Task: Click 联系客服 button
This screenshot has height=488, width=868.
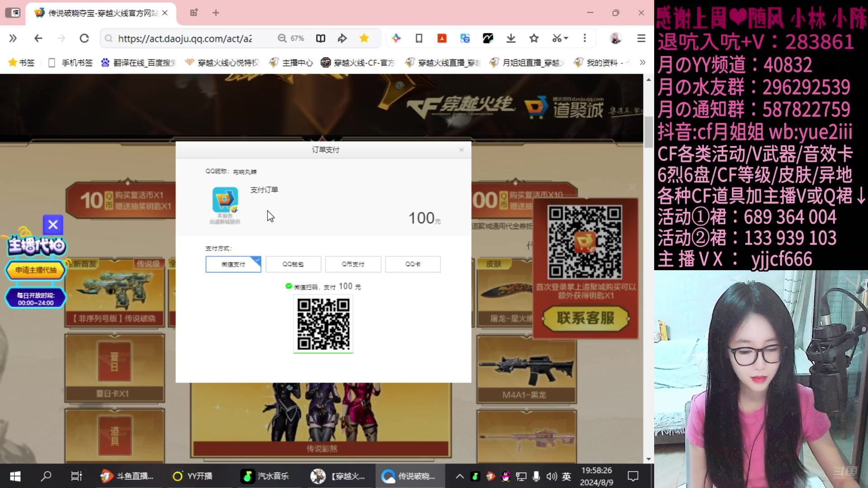Action: 585,318
